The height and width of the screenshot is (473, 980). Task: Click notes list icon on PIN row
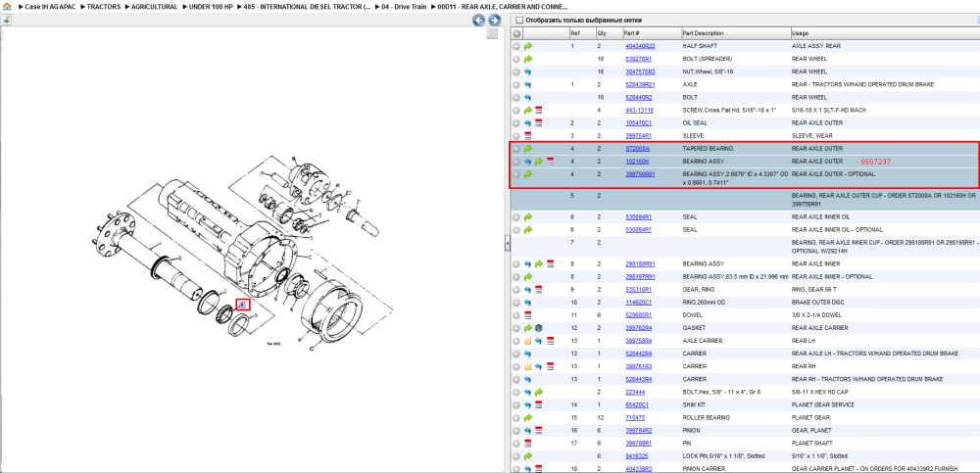527,443
